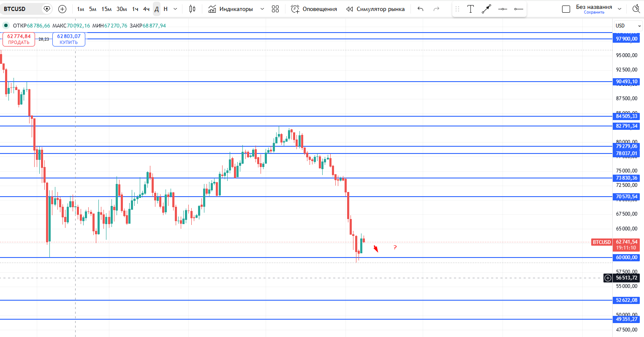This screenshot has height=337, width=644.
Task: Select the 97900,00 horizontal line label
Action: coord(627,39)
